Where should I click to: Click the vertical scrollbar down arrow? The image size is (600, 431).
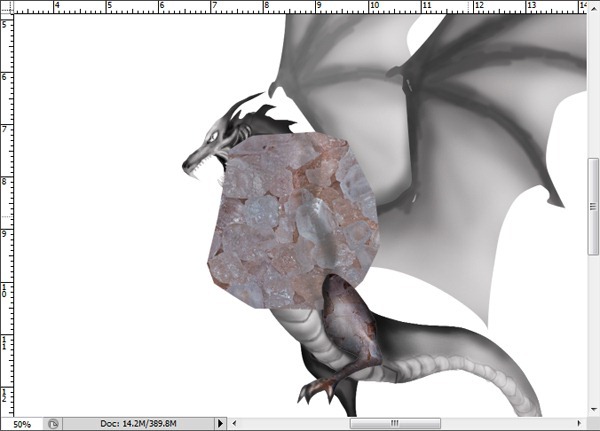click(x=593, y=409)
